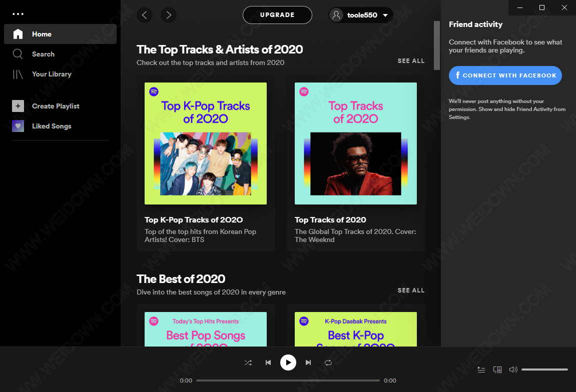Click 'The Global Top Tracks of 2020' description
This screenshot has height=392, width=576.
coord(355,235)
